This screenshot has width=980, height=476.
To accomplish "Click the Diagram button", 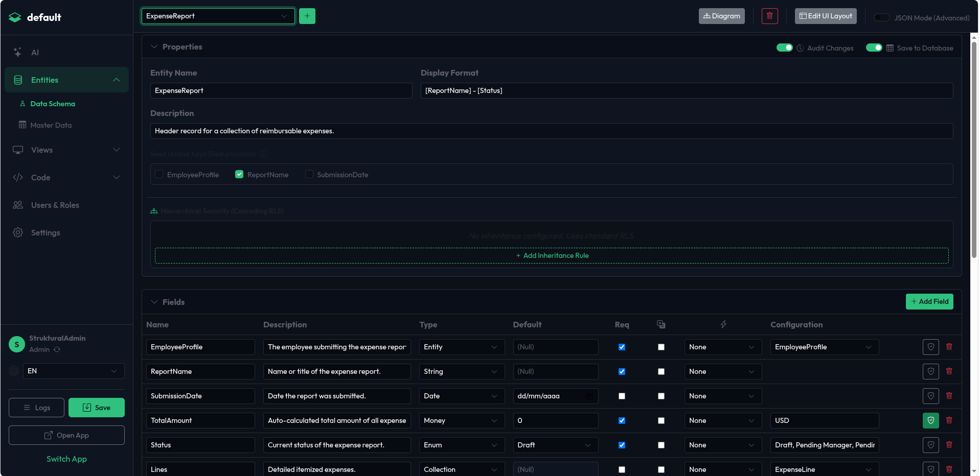I will pyautogui.click(x=721, y=16).
